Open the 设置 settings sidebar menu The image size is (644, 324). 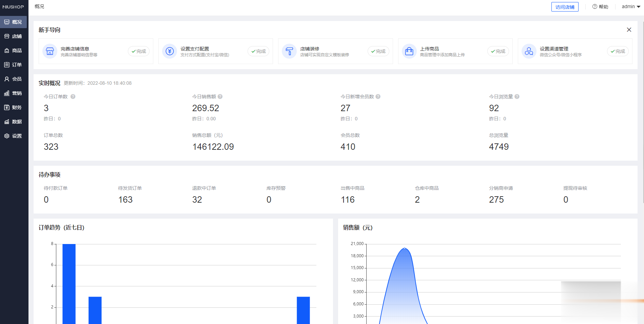click(14, 136)
